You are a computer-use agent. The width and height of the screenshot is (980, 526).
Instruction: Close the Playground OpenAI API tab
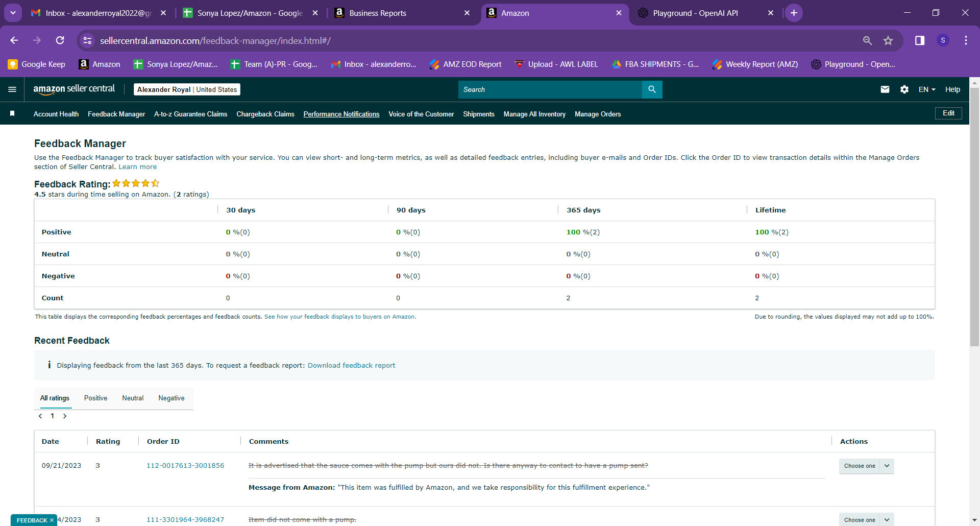tap(771, 13)
